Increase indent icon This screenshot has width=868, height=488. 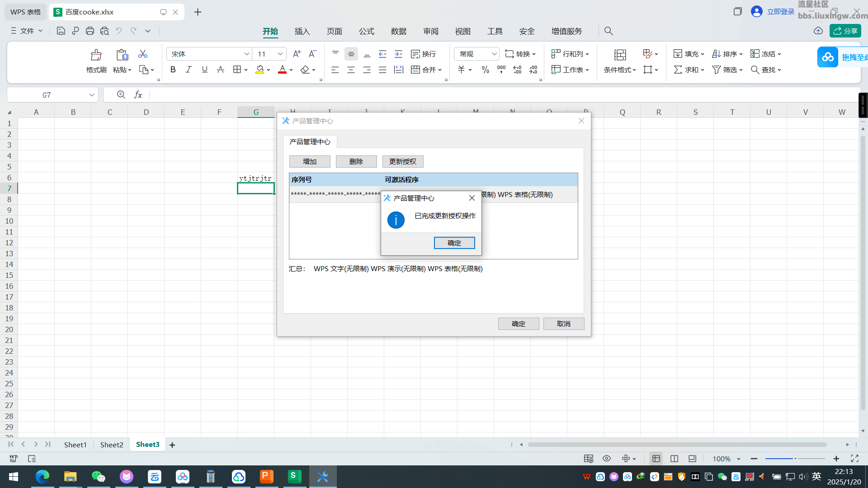point(398,54)
